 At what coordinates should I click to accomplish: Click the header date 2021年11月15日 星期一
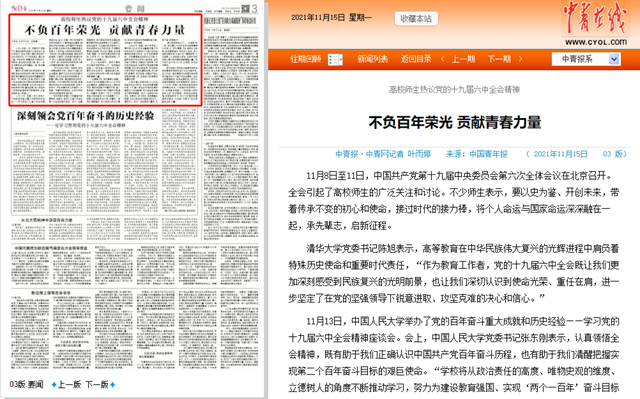[331, 18]
